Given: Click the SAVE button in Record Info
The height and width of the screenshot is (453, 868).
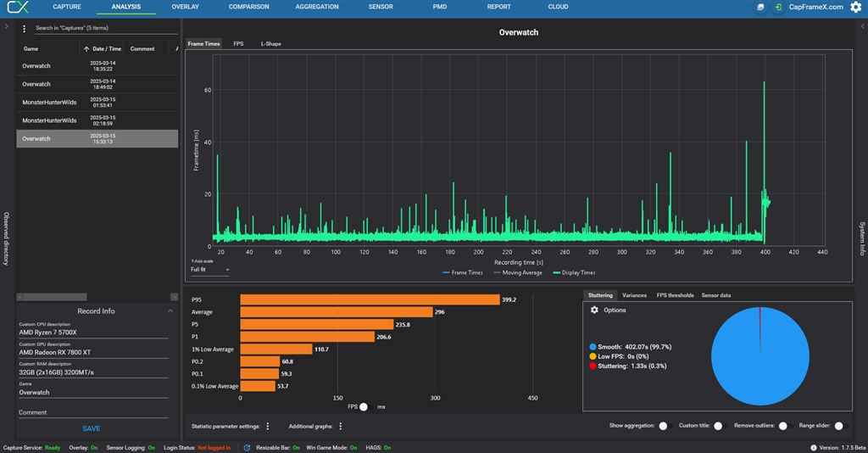Looking at the screenshot, I should pos(92,428).
